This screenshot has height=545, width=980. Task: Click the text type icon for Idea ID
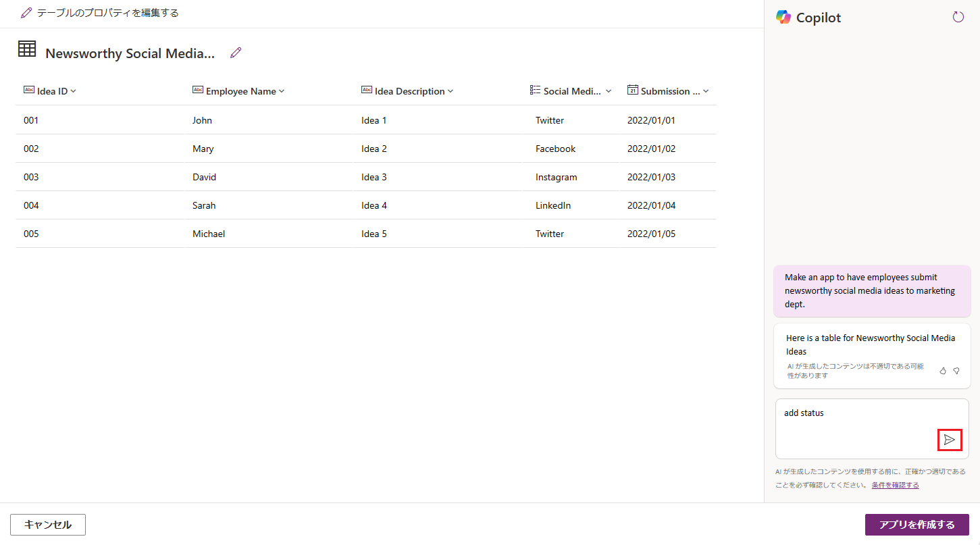tap(29, 90)
